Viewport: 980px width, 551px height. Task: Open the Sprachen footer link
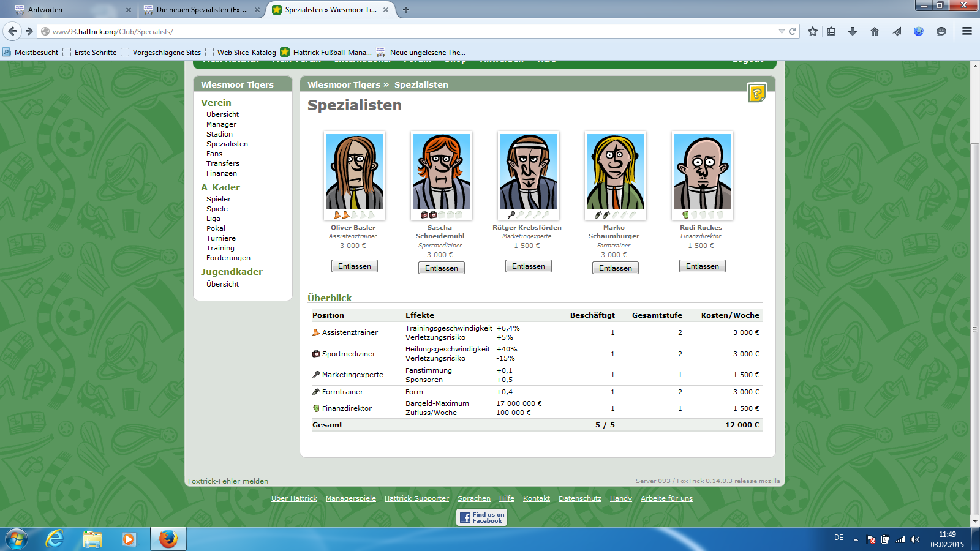pos(474,498)
